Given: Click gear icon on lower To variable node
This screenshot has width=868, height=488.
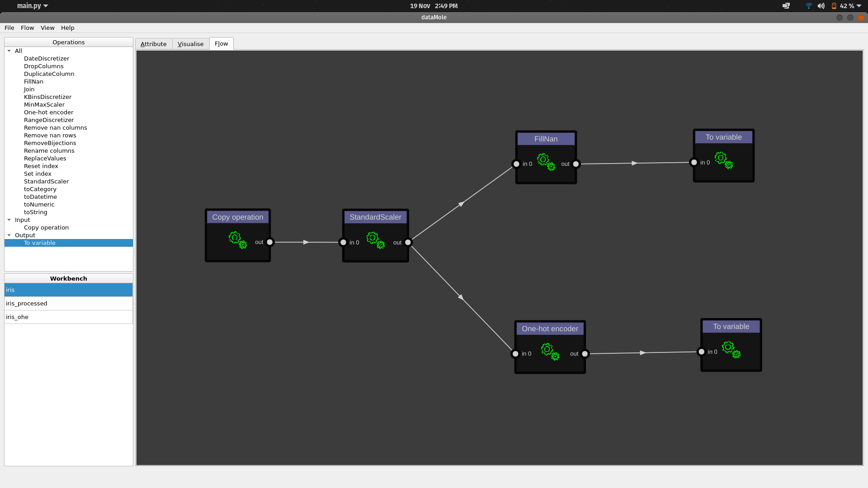Looking at the screenshot, I should [x=731, y=349].
